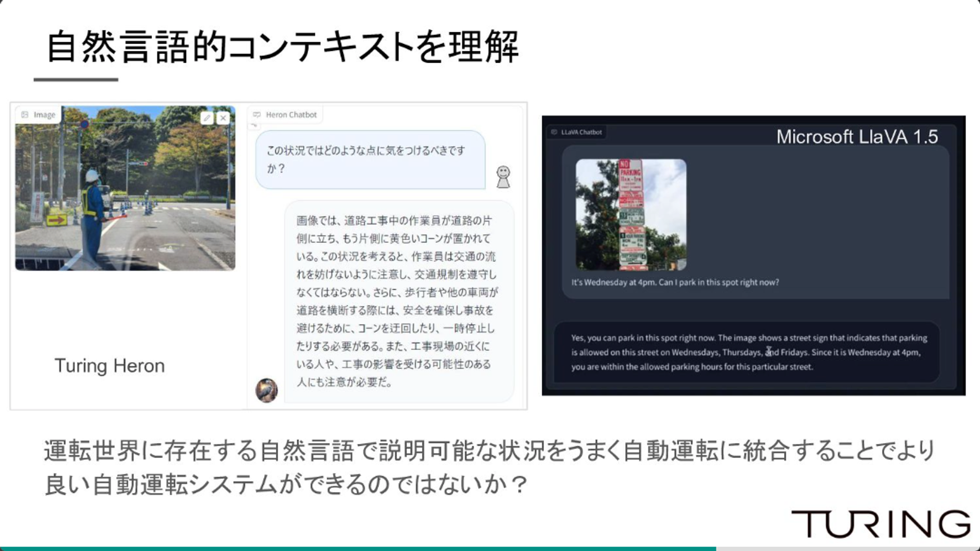Click the pencil edit icon on image
The image size is (980, 551).
point(207,118)
